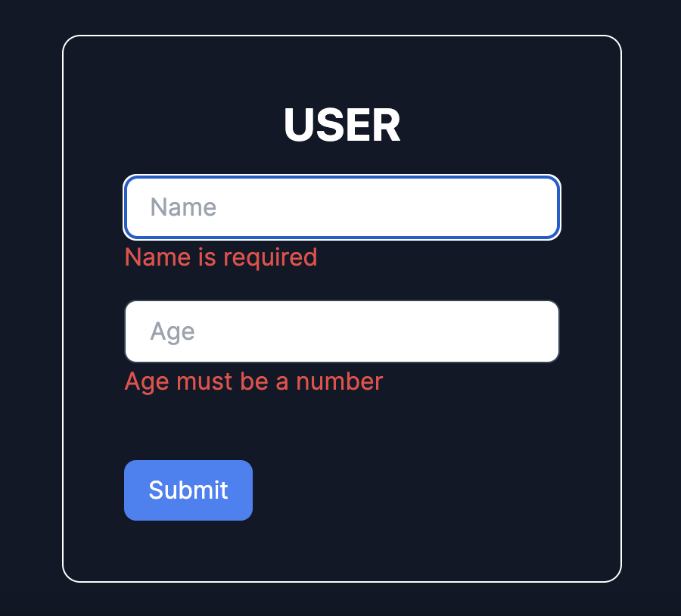This screenshot has height=616, width=681.
Task: Click the Name input field
Action: pyautogui.click(x=341, y=207)
